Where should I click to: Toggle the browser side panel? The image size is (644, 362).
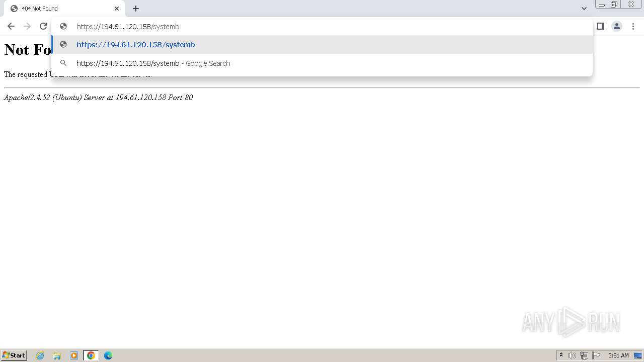601,26
